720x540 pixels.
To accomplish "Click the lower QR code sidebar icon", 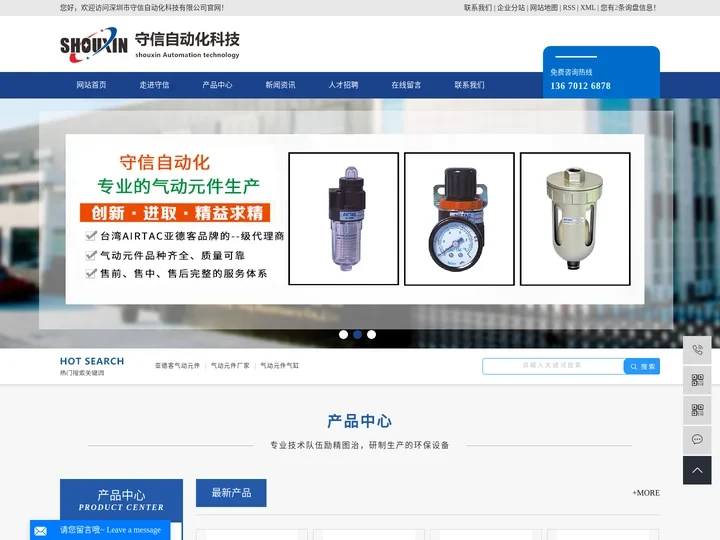I will click(697, 410).
